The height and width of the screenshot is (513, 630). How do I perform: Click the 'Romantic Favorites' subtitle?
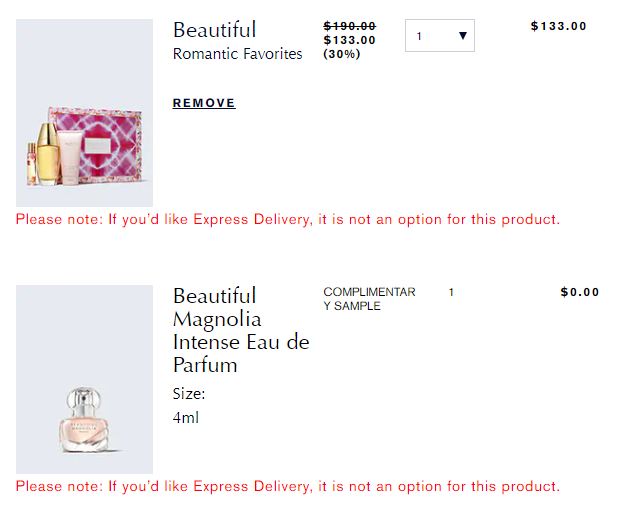(237, 54)
